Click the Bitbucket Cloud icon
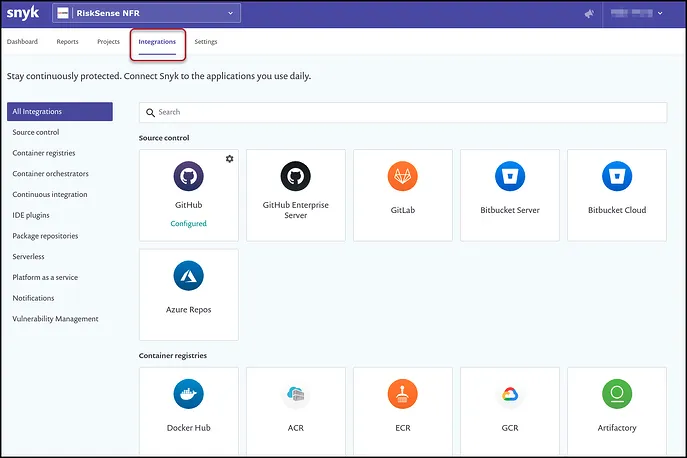 point(617,176)
